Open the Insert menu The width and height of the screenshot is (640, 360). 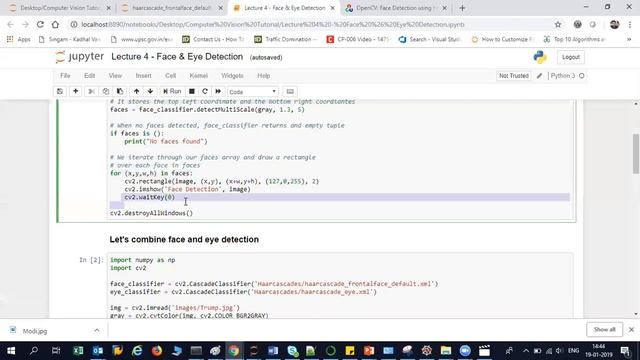(x=143, y=76)
